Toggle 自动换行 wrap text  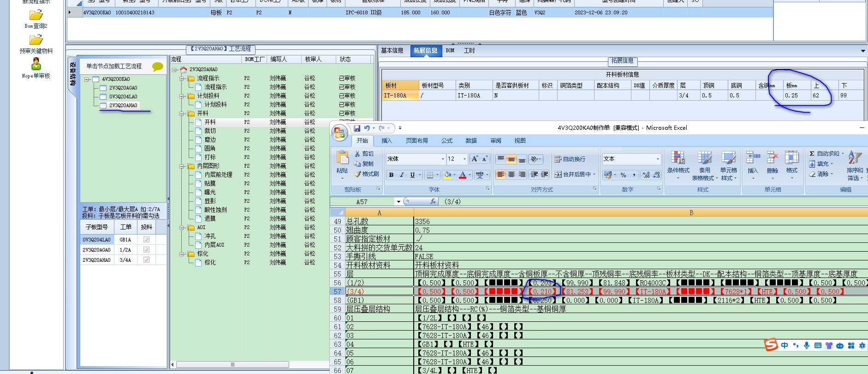(x=570, y=159)
